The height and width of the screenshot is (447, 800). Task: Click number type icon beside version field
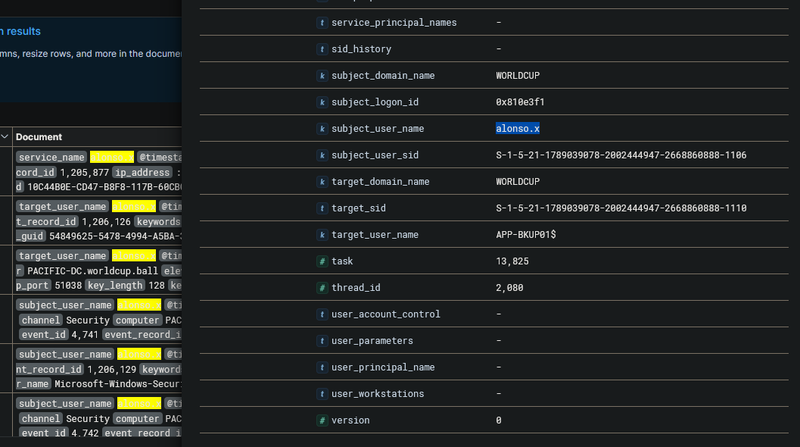322,420
